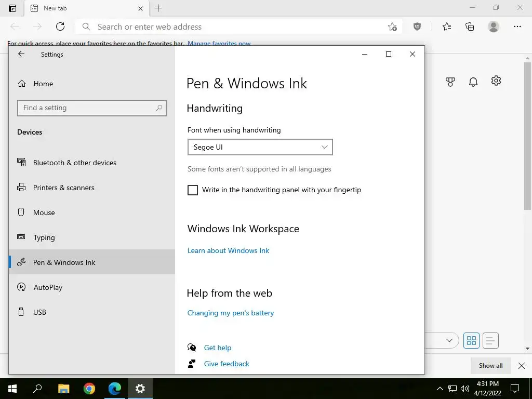
Task: Show hidden system tray icons
Action: (440, 389)
